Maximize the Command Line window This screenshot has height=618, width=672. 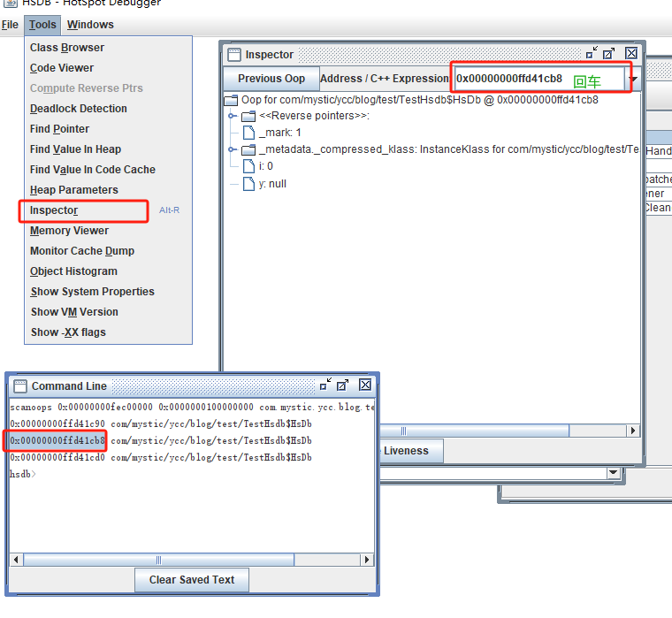(x=342, y=385)
